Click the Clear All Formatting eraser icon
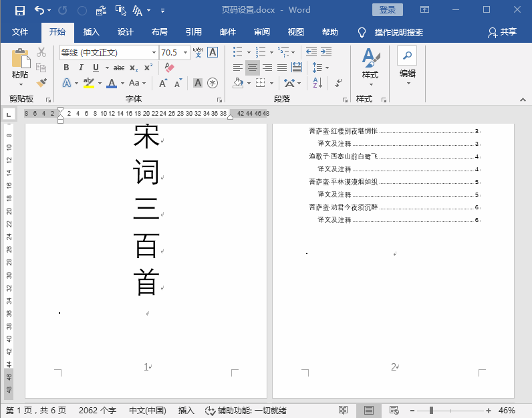This screenshot has height=418, width=532. [169, 68]
